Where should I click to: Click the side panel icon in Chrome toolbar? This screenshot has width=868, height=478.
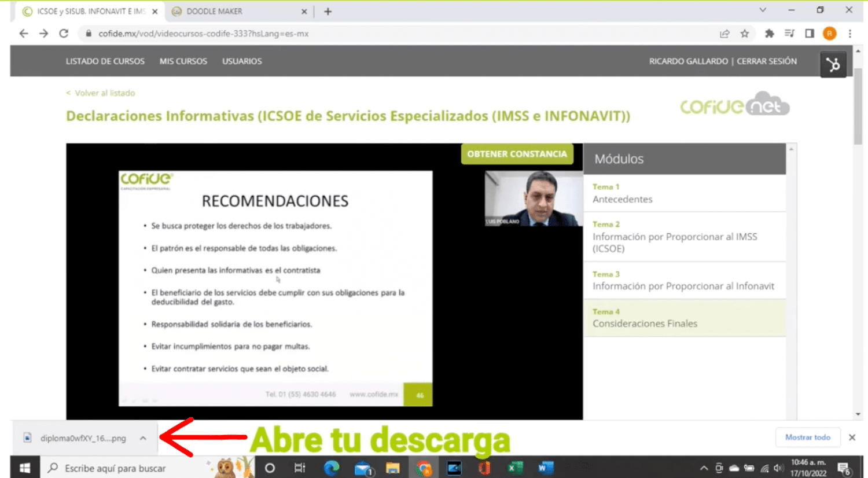[810, 34]
